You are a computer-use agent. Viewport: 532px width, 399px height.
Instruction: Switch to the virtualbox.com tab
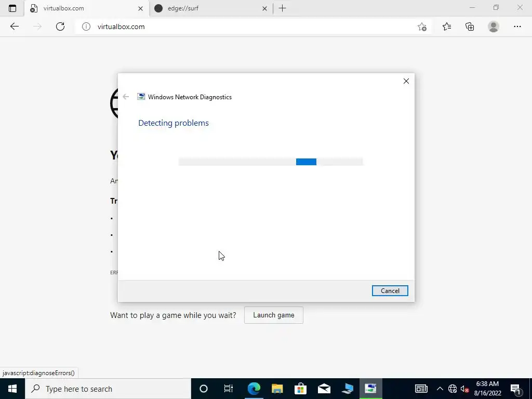click(x=87, y=8)
